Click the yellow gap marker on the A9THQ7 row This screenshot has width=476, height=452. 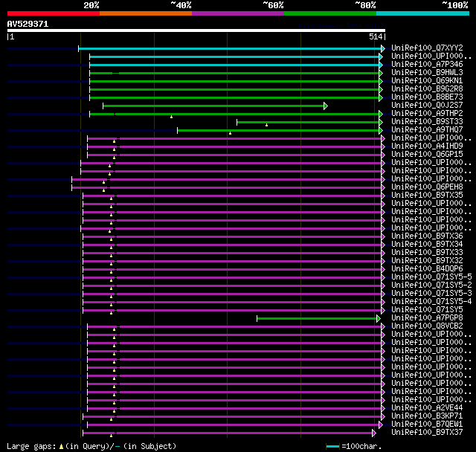[230, 133]
